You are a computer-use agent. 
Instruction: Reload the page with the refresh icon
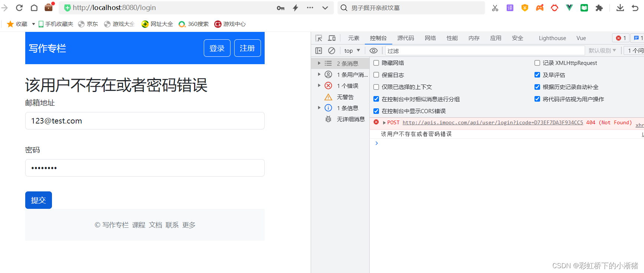[x=19, y=8]
